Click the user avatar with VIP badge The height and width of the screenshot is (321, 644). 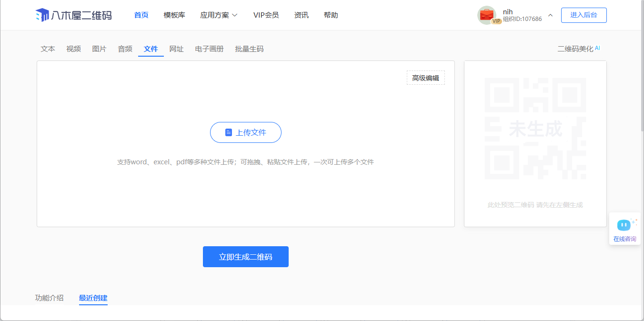pos(487,15)
